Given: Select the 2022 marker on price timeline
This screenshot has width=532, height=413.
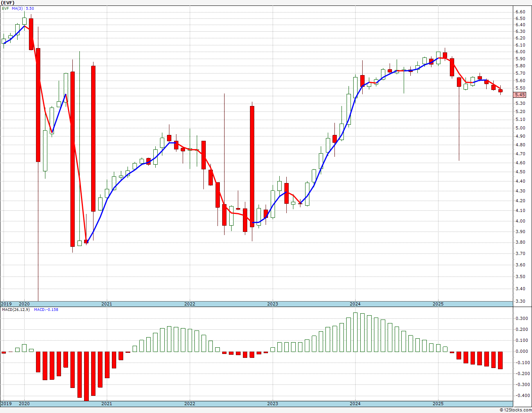Looking at the screenshot, I should click(x=190, y=304).
